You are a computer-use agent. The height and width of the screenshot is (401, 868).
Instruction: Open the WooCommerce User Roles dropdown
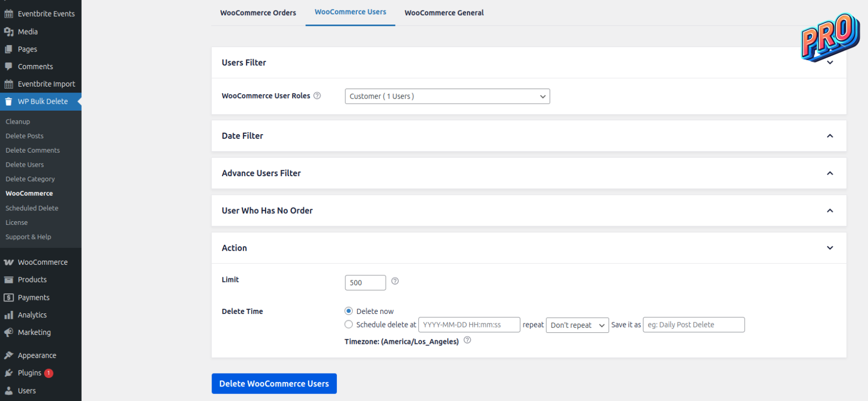coord(448,96)
